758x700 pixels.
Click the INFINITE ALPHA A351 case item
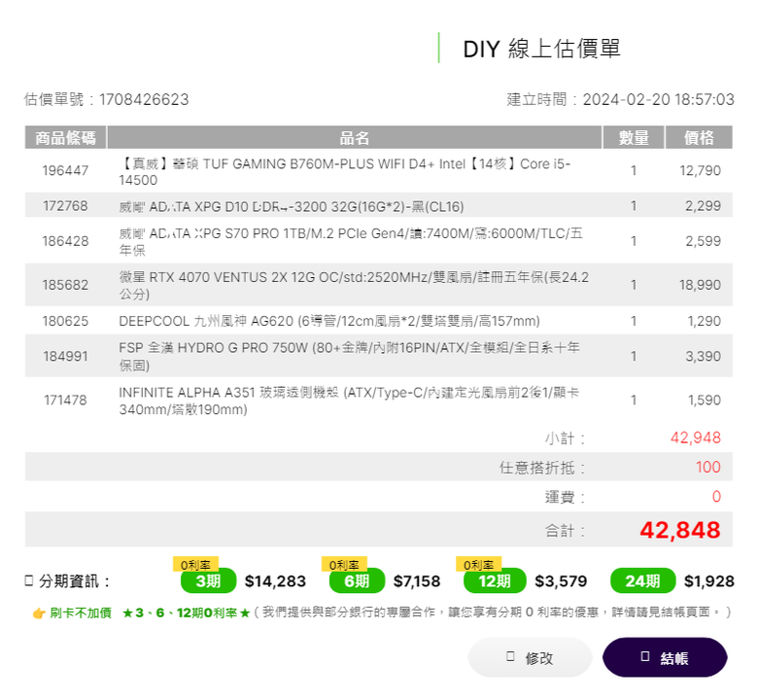pos(349,401)
